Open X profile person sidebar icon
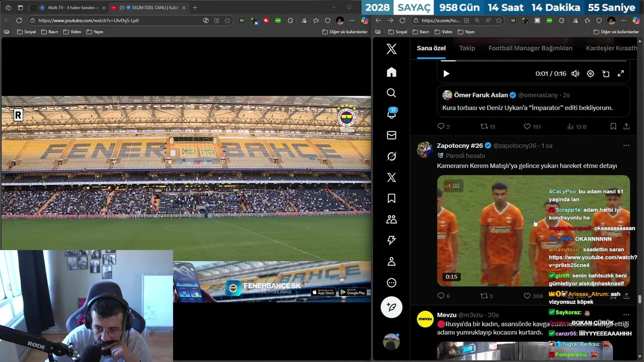The width and height of the screenshot is (644, 362). click(391, 261)
